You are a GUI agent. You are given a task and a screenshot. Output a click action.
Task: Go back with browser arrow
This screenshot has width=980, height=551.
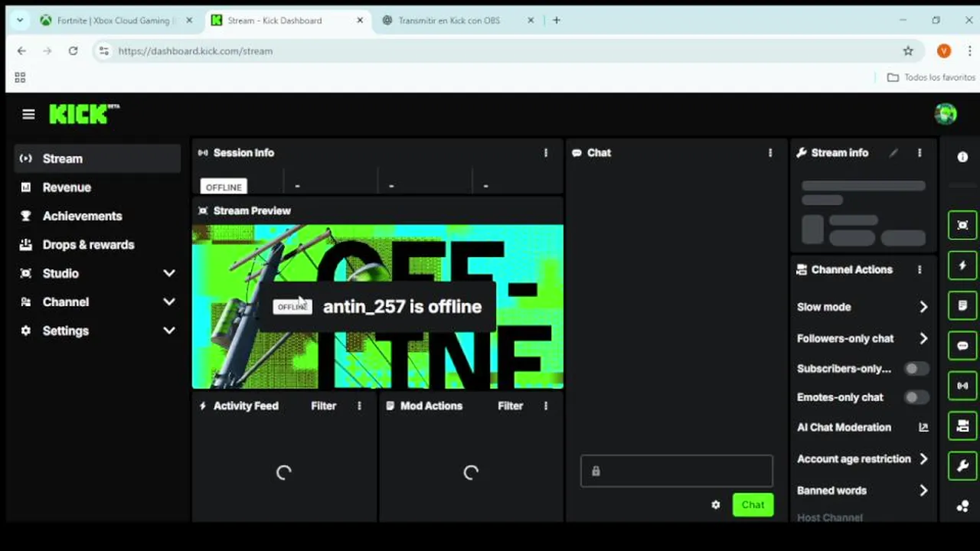[21, 51]
